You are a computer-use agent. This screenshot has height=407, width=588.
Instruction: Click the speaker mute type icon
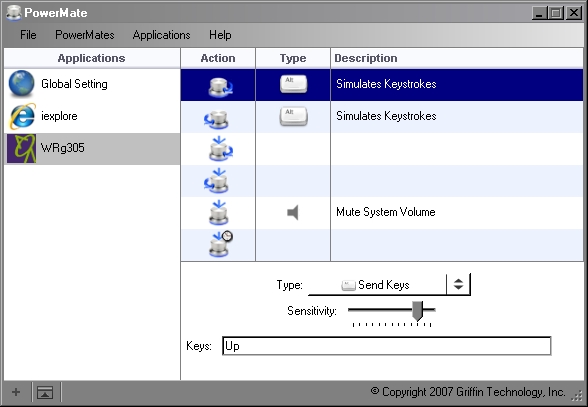point(293,213)
